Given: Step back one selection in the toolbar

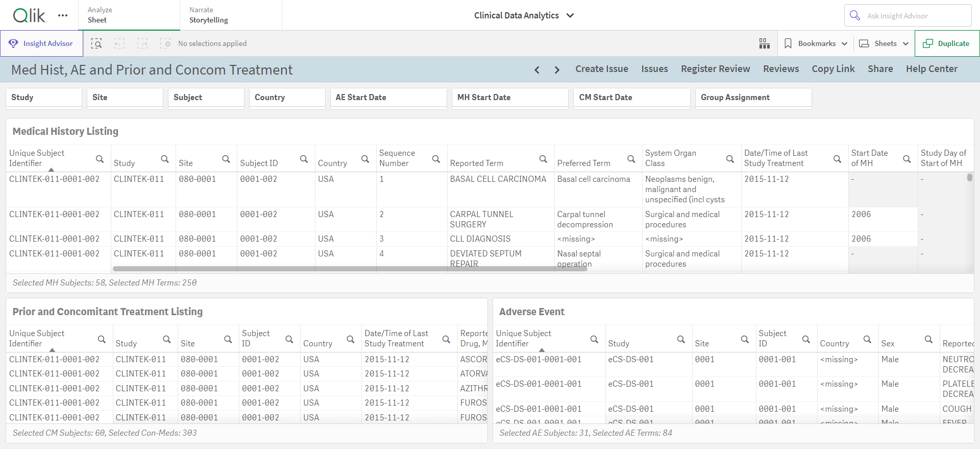Looking at the screenshot, I should point(119,43).
